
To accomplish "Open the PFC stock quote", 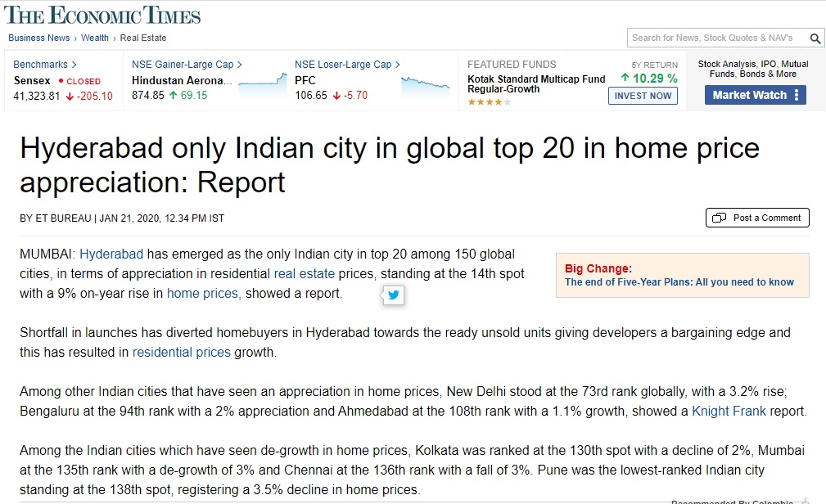I will (305, 80).
